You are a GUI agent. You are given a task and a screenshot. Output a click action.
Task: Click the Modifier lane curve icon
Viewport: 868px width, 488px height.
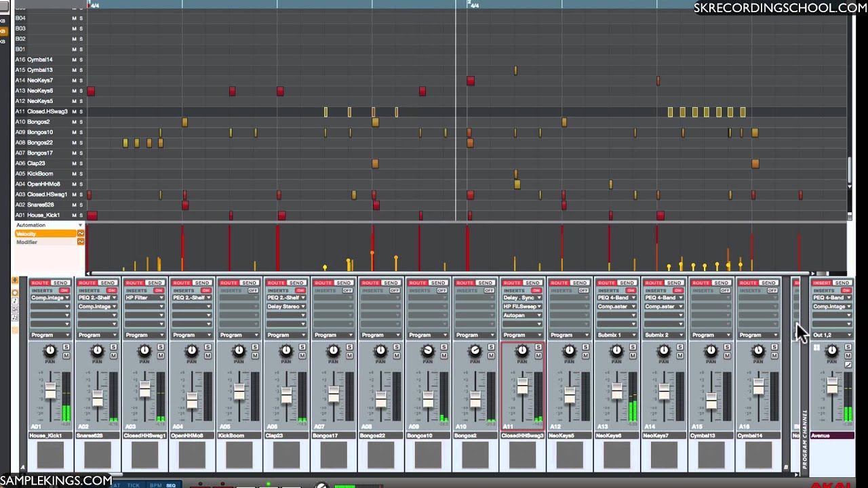tap(81, 242)
